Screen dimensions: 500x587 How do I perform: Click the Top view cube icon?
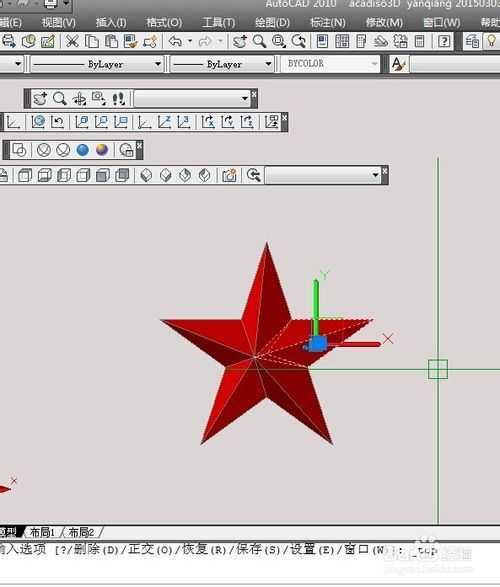pyautogui.click(x=25, y=175)
